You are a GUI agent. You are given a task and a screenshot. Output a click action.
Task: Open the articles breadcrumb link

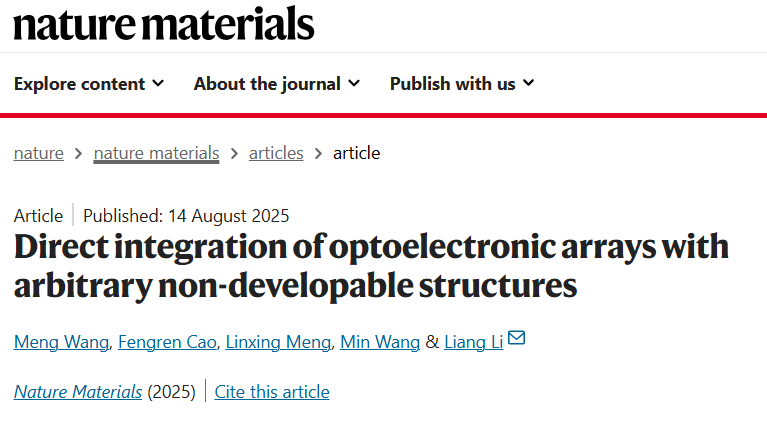[x=276, y=154]
